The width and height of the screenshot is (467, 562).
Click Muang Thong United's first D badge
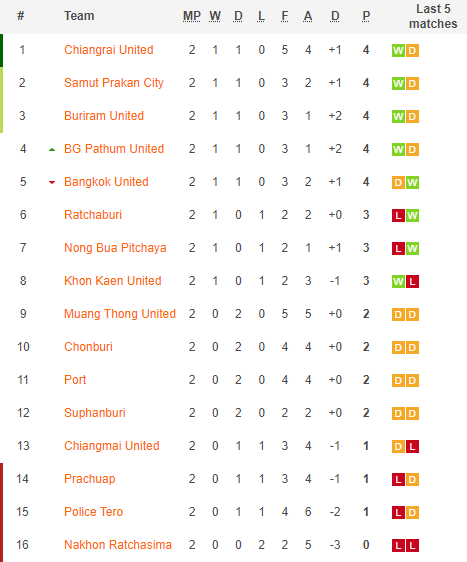[x=398, y=314]
